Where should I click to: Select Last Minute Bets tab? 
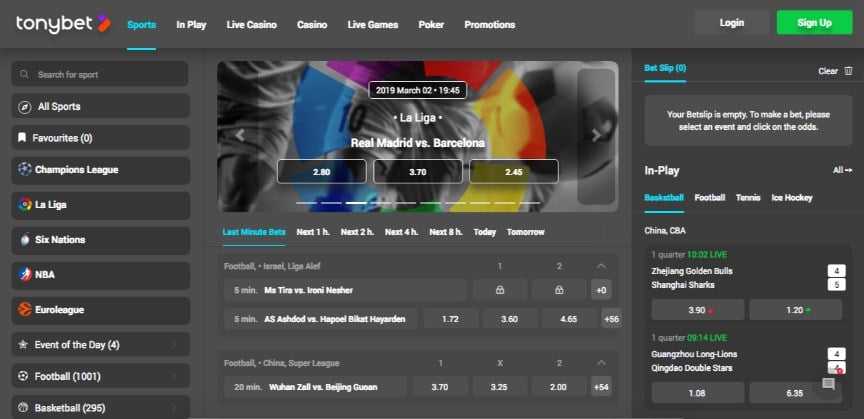coord(254,232)
